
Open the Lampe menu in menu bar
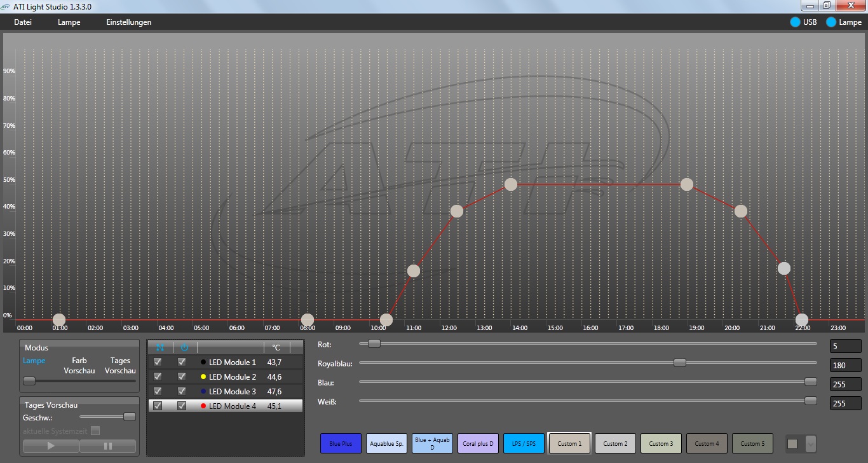tap(69, 22)
